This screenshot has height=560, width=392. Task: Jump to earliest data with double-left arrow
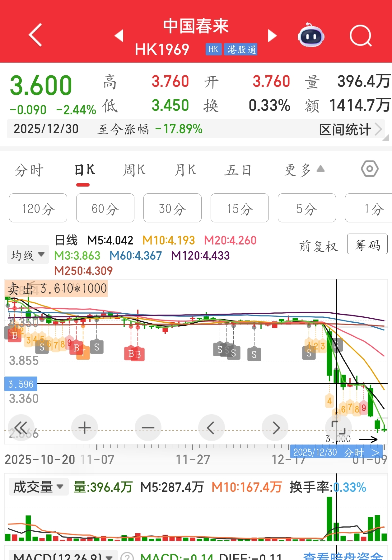coord(21,428)
